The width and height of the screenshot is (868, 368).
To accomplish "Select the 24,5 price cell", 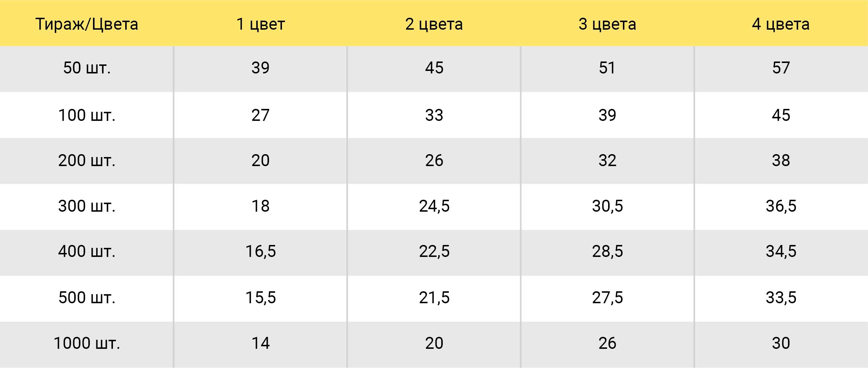I will tap(434, 206).
